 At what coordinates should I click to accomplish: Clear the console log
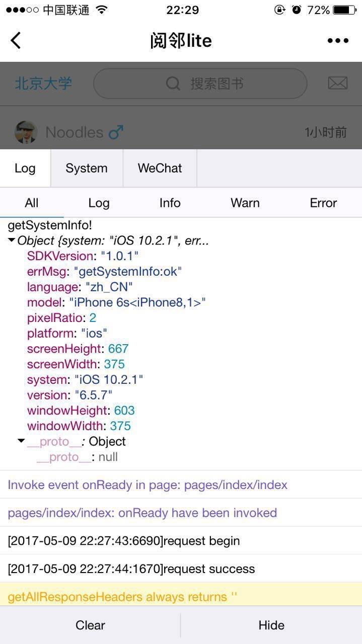(x=90, y=625)
